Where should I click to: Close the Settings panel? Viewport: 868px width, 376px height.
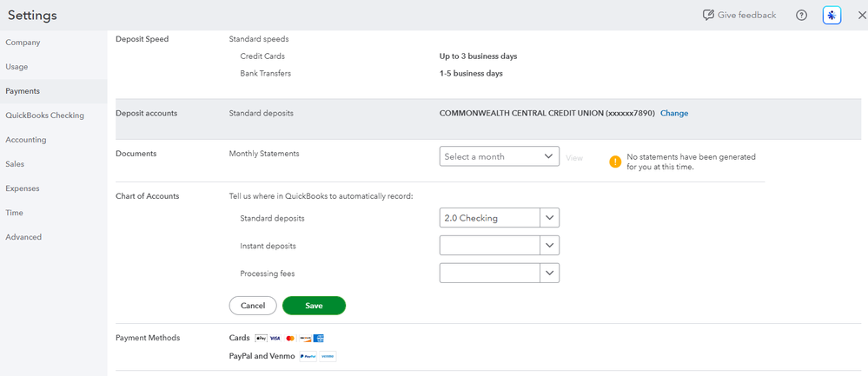(862, 16)
